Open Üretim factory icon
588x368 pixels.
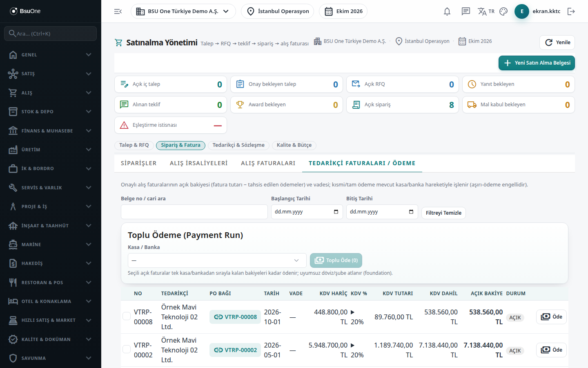pyautogui.click(x=13, y=150)
